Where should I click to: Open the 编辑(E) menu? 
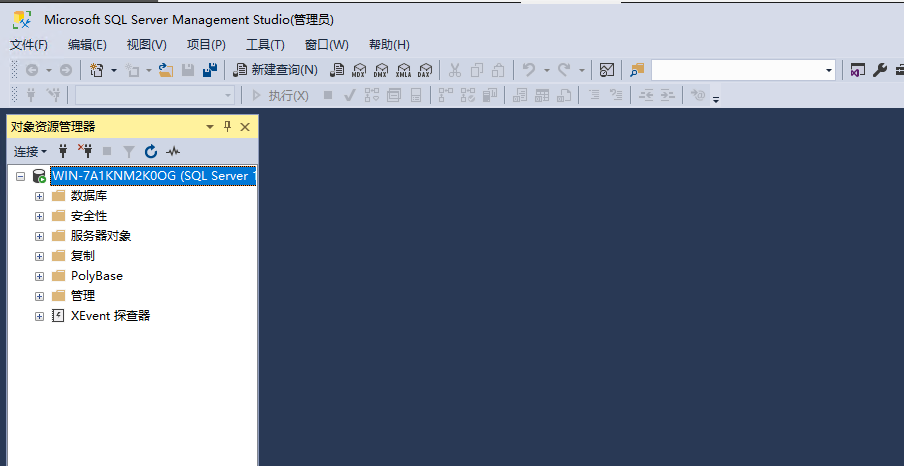tap(87, 44)
